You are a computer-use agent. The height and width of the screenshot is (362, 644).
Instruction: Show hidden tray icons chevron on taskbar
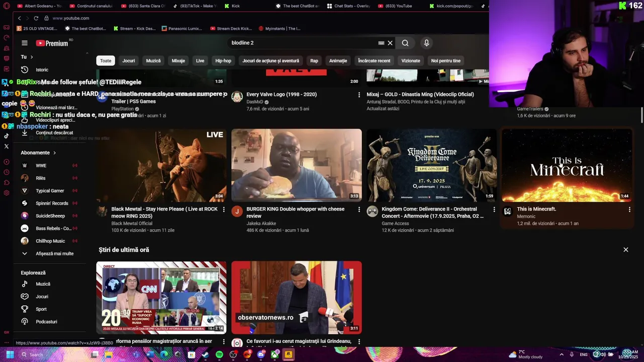pyautogui.click(x=561, y=354)
